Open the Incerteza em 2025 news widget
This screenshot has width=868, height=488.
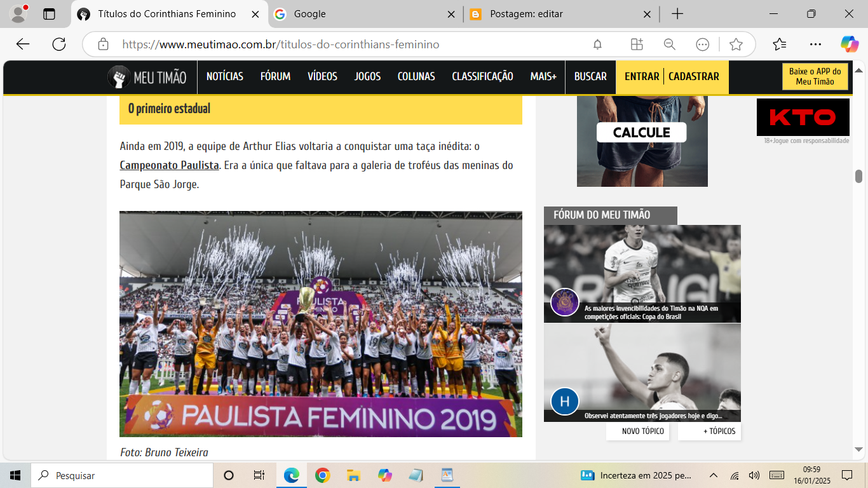point(637,475)
